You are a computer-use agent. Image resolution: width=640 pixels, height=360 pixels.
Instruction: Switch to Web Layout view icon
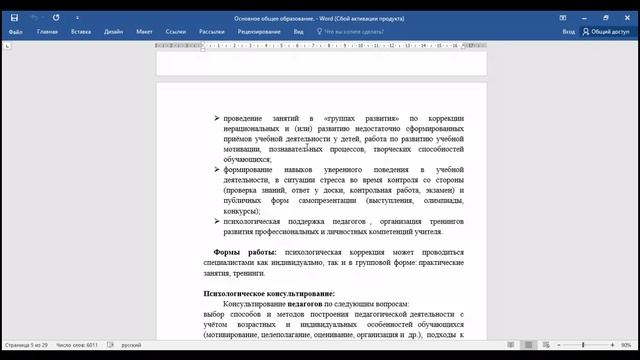coord(546,345)
